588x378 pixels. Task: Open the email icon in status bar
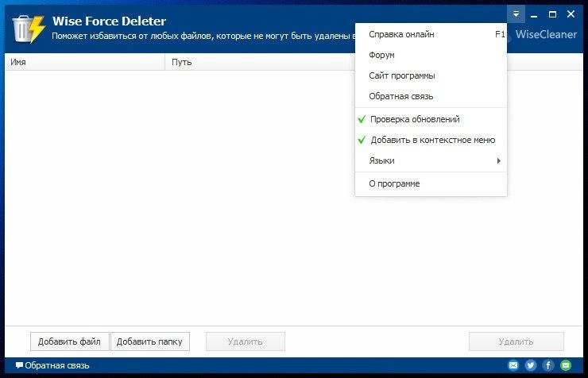pyautogui.click(x=513, y=365)
